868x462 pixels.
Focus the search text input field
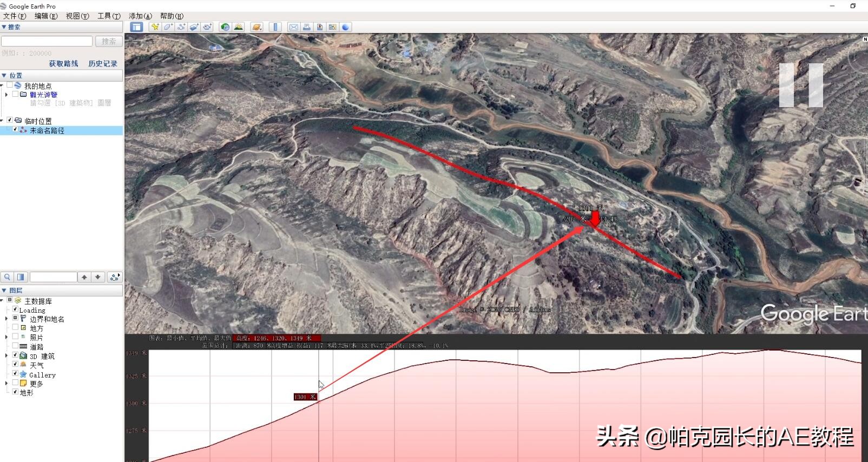[47, 41]
